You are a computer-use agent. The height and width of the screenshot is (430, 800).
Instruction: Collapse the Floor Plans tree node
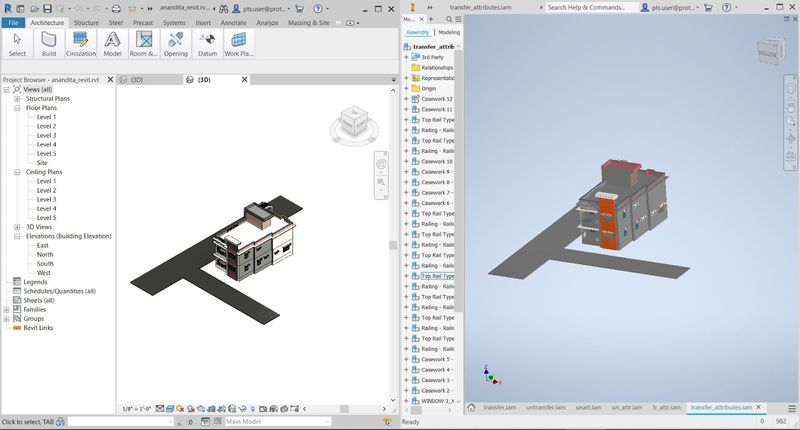pyautogui.click(x=17, y=108)
